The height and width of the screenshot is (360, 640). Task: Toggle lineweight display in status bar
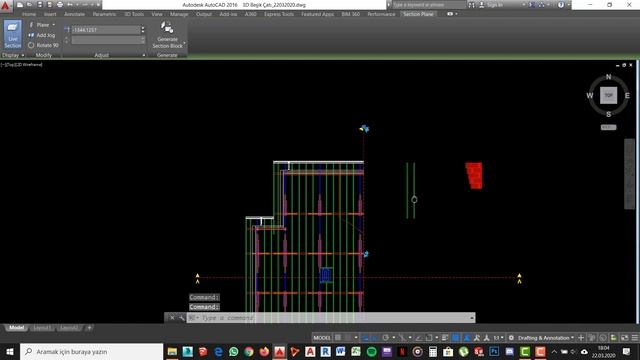pyautogui.click(x=445, y=338)
